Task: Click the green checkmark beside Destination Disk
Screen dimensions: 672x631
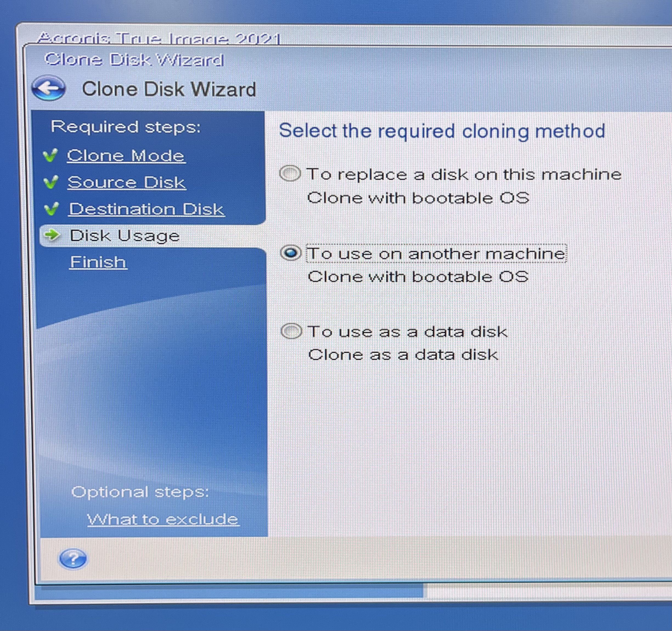Action: (x=52, y=209)
